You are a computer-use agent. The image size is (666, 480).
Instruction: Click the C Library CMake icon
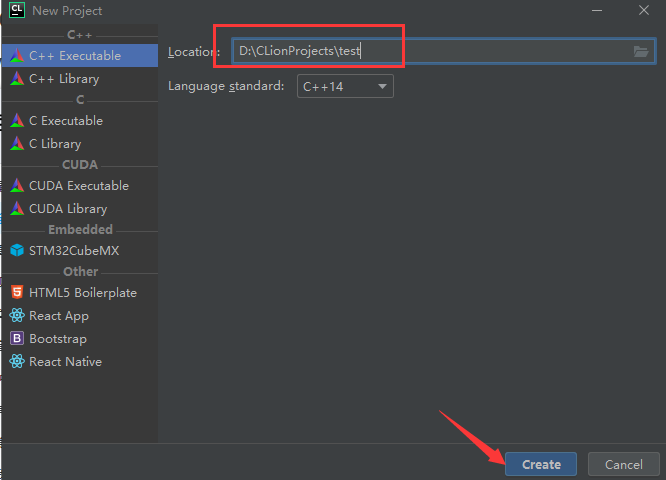[x=17, y=144]
